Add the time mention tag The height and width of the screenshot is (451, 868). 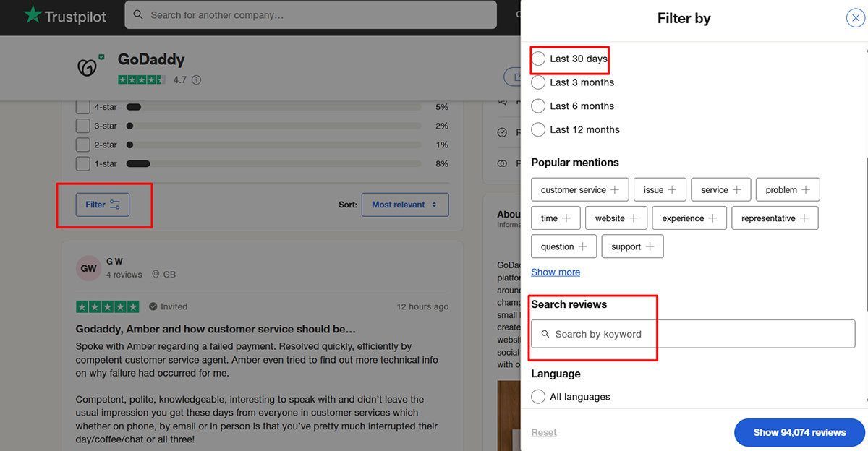(556, 218)
